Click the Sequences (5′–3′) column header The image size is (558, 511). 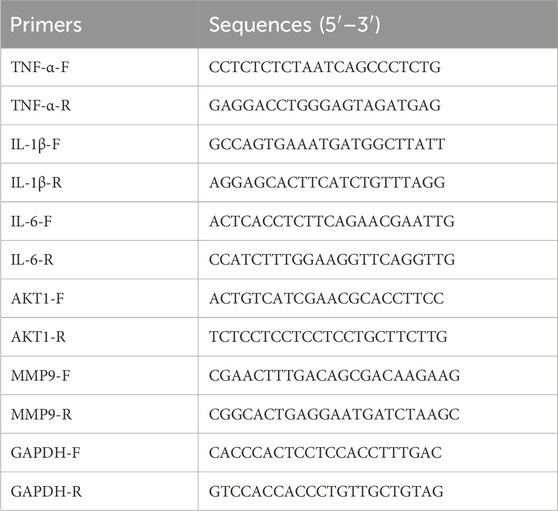[295, 25]
